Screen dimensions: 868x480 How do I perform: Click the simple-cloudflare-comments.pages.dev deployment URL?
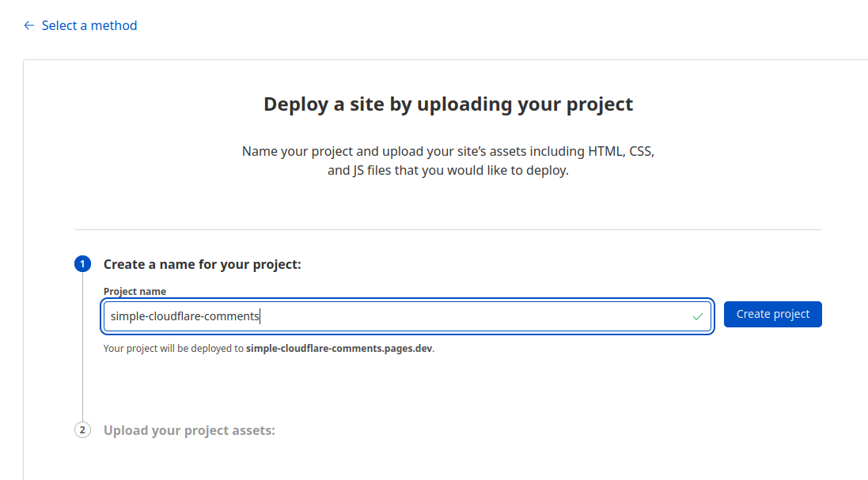point(339,348)
